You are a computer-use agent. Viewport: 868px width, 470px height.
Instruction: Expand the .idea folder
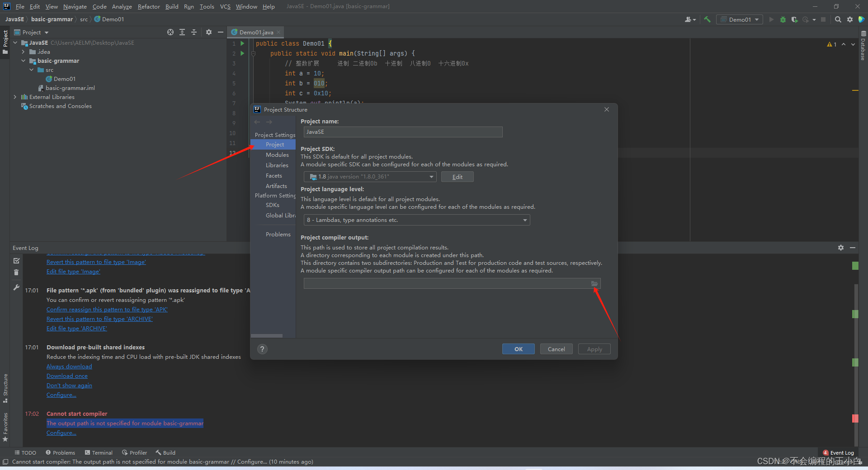click(24, 52)
